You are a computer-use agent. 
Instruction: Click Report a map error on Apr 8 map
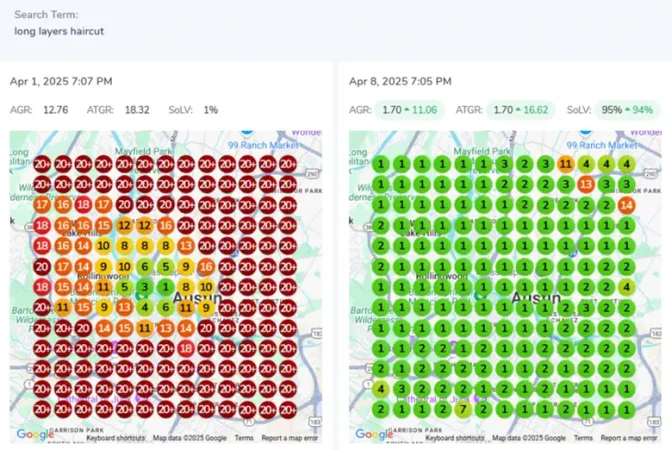pyautogui.click(x=629, y=438)
